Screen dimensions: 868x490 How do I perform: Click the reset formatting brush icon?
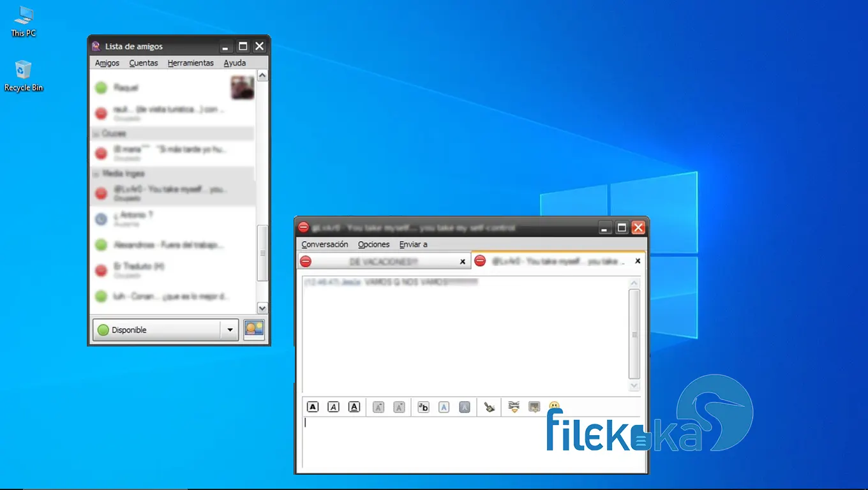(x=490, y=406)
